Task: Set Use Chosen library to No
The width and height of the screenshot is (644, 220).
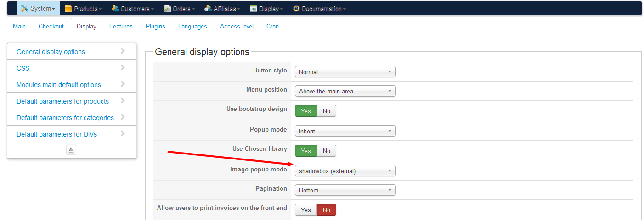Action: pos(327,151)
